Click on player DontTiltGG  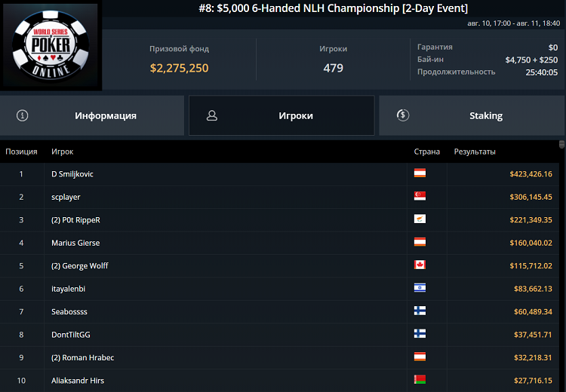point(71,334)
